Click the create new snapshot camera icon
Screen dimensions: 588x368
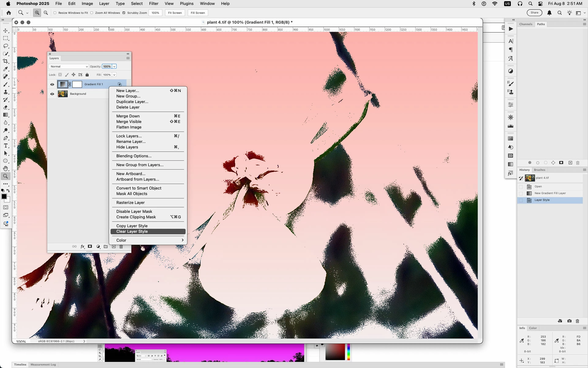tap(569, 321)
